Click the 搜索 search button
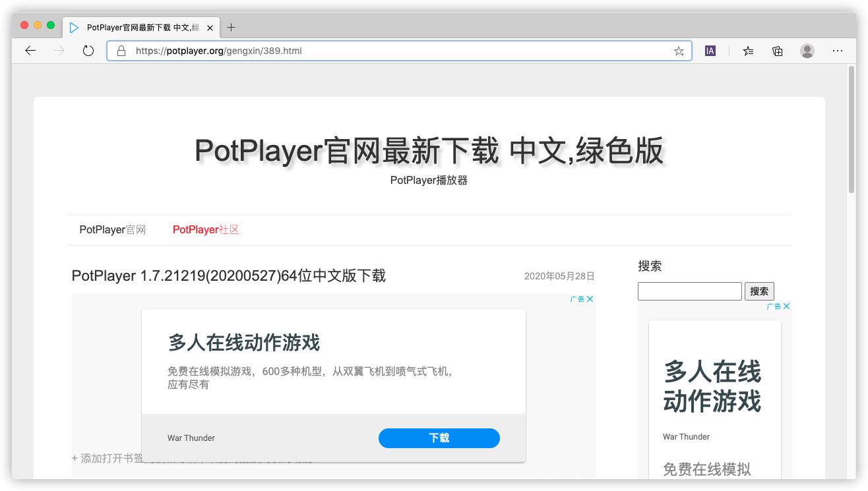Image resolution: width=868 pixels, height=491 pixels. [759, 291]
